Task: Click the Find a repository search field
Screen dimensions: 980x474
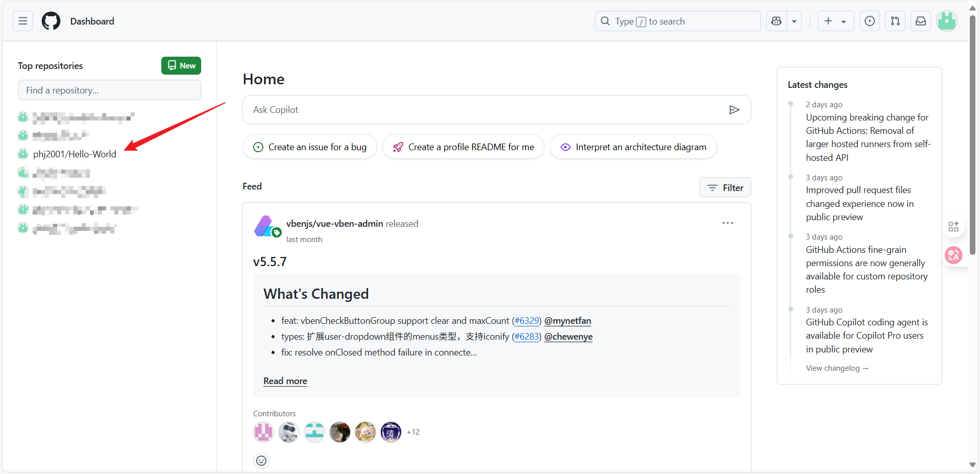Action: tap(109, 90)
